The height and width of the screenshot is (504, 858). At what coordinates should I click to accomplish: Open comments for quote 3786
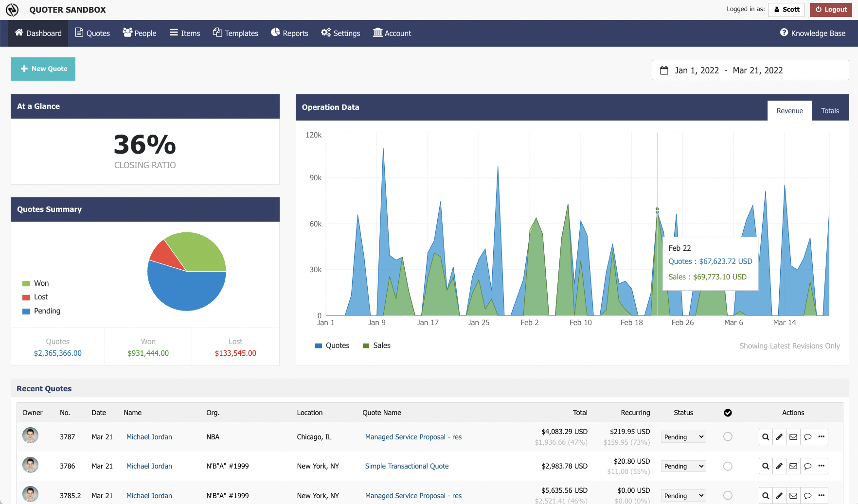(807, 466)
